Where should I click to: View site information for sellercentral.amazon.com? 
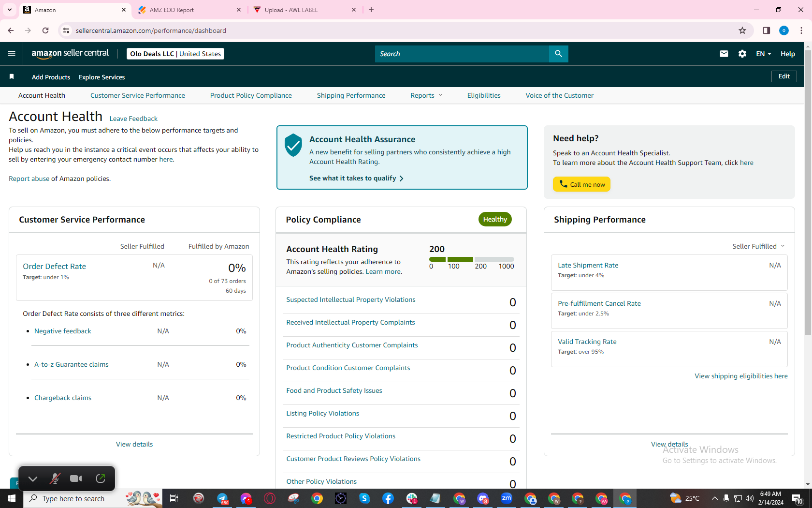[66, 30]
